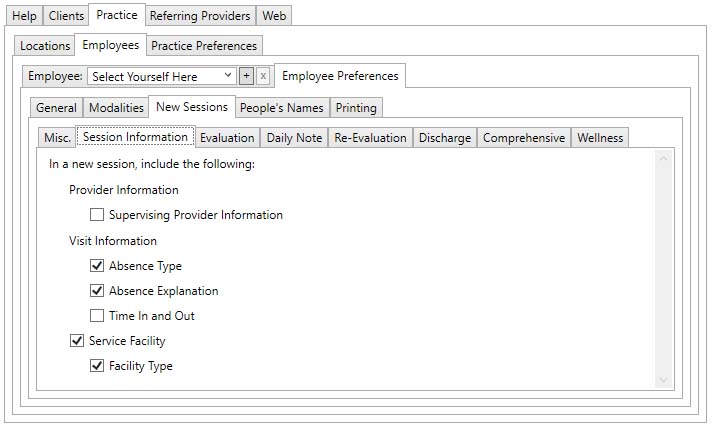Click the x button to remove employee
Viewport: 711px width, 426px height.
pos(263,76)
